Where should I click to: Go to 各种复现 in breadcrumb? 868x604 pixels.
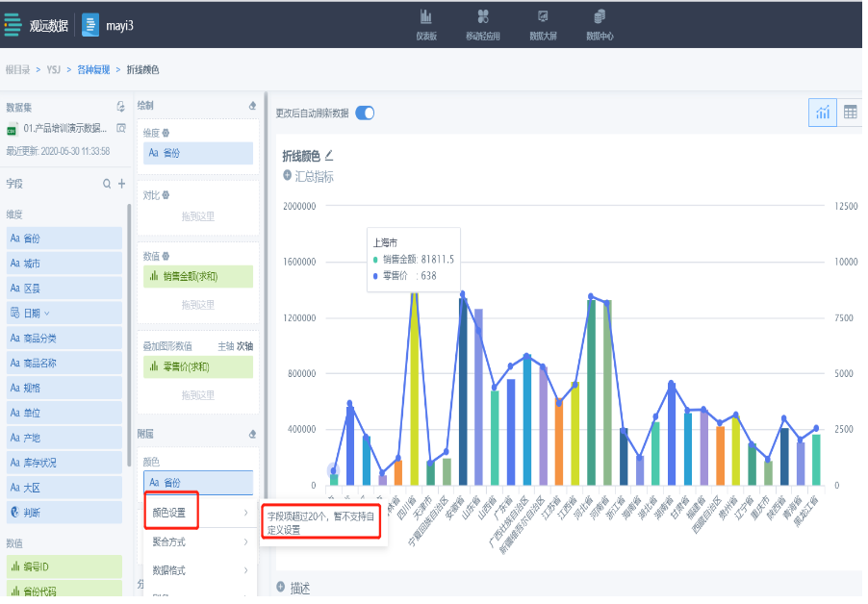tap(93, 69)
